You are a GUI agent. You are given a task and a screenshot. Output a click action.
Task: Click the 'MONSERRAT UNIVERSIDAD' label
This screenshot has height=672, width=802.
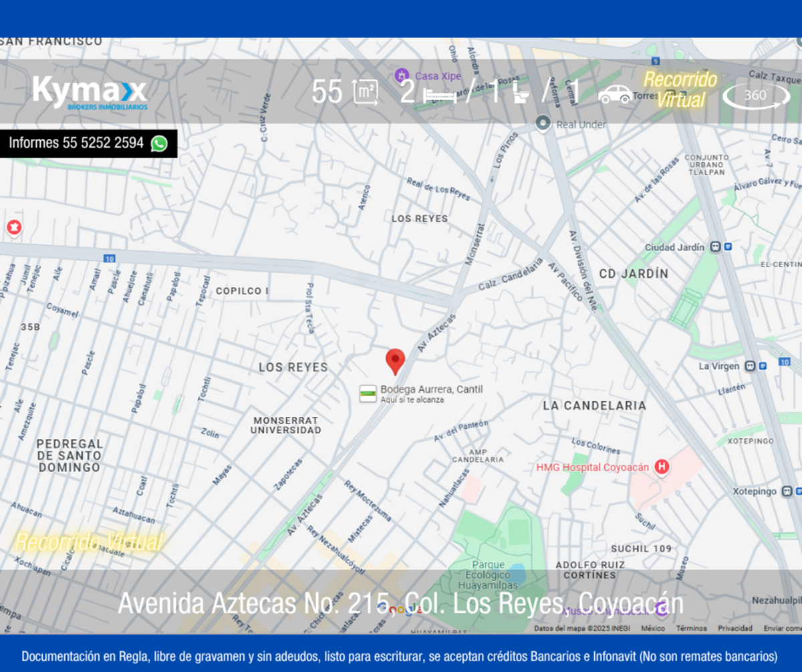click(x=285, y=425)
